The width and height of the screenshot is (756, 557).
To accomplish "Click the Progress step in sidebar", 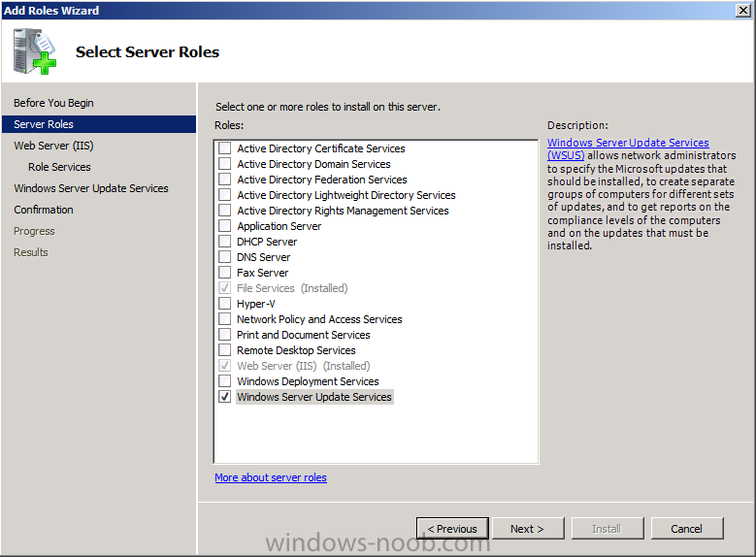I will coord(34,231).
